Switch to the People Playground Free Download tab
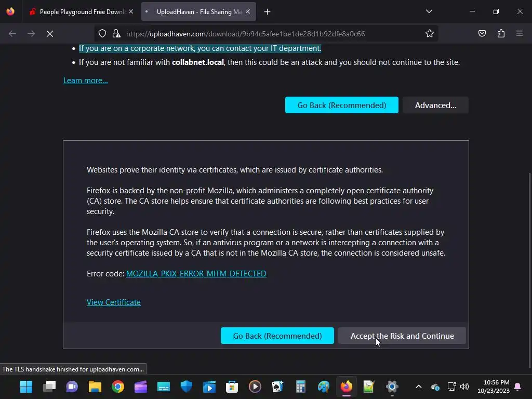This screenshot has height=399, width=532. pos(82,12)
